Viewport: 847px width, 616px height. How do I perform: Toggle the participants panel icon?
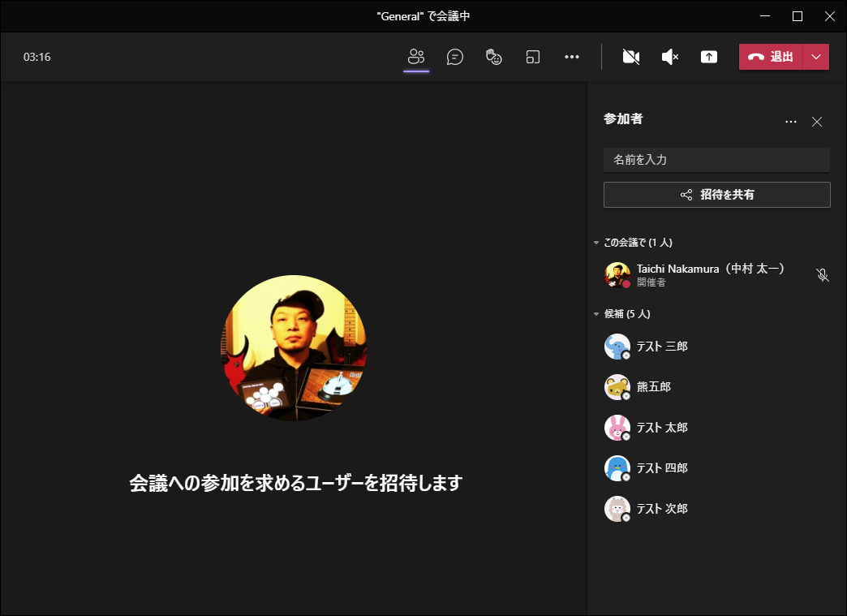pyautogui.click(x=416, y=57)
